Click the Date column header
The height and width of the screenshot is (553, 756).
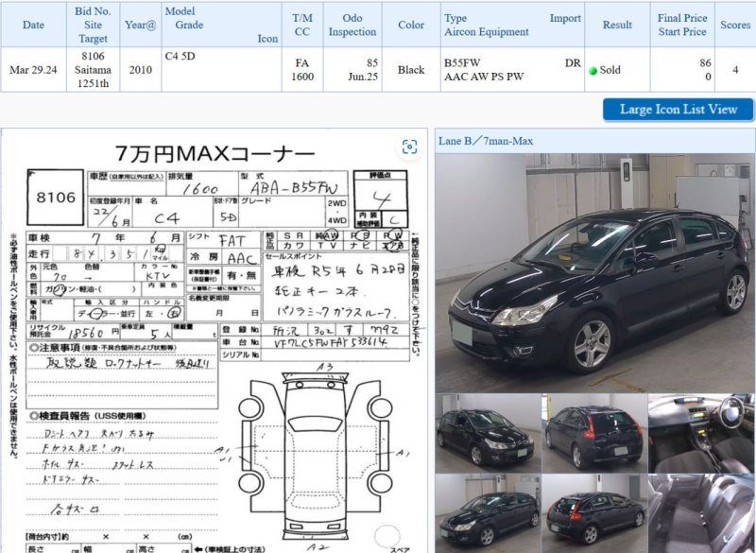pos(33,25)
